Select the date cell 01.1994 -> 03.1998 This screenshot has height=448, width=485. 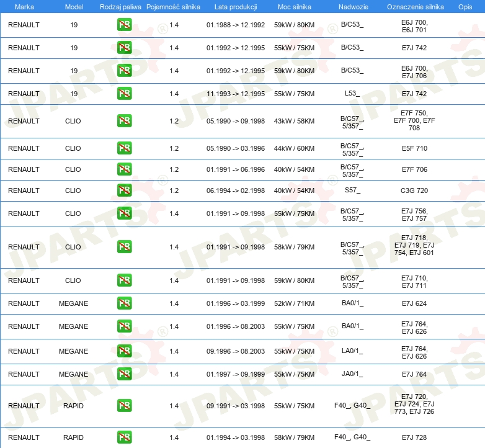click(236, 437)
